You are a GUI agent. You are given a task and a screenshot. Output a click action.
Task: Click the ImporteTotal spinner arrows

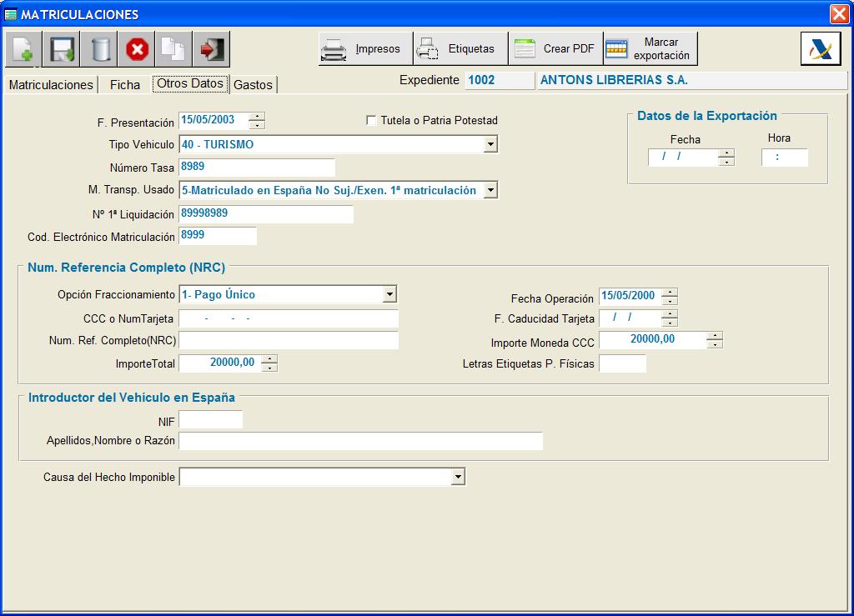click(269, 363)
